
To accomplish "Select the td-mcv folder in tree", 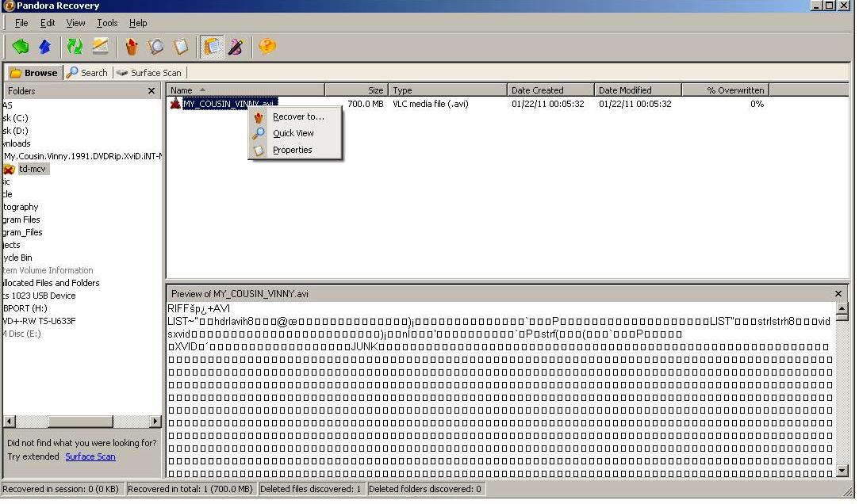I will 33,169.
